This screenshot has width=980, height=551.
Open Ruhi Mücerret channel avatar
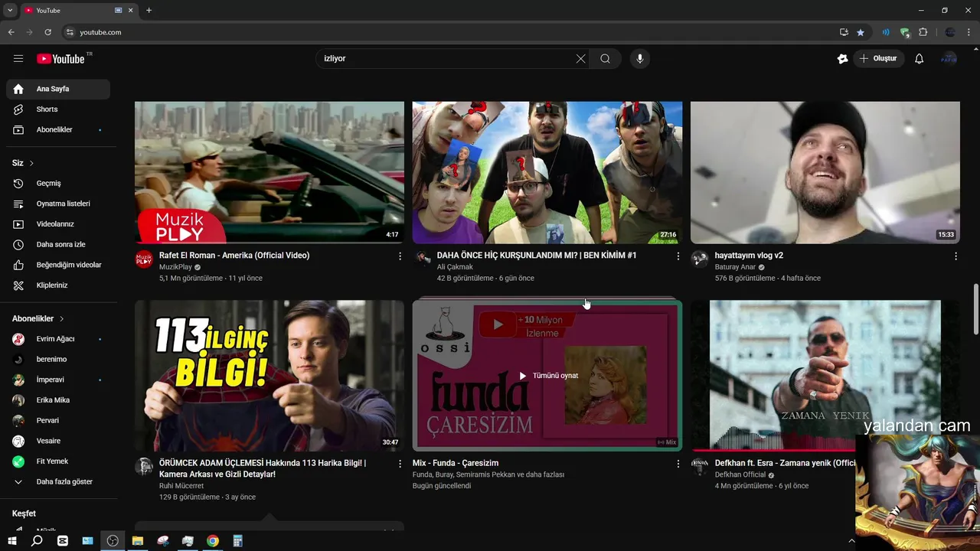[144, 466]
